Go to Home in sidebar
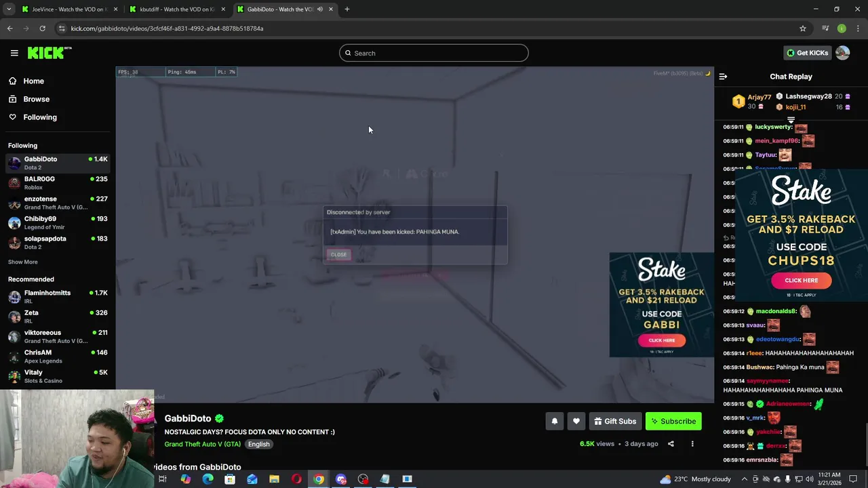The image size is (868, 488). tap(33, 81)
